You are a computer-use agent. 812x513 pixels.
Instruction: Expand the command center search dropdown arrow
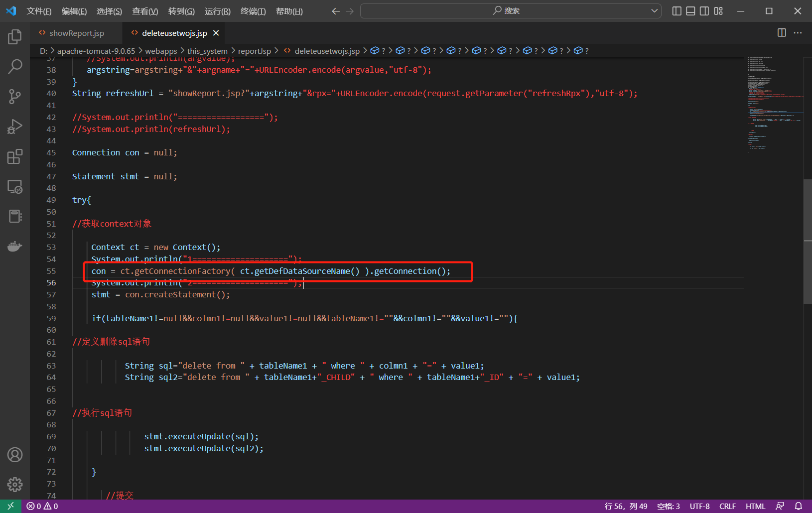654,11
